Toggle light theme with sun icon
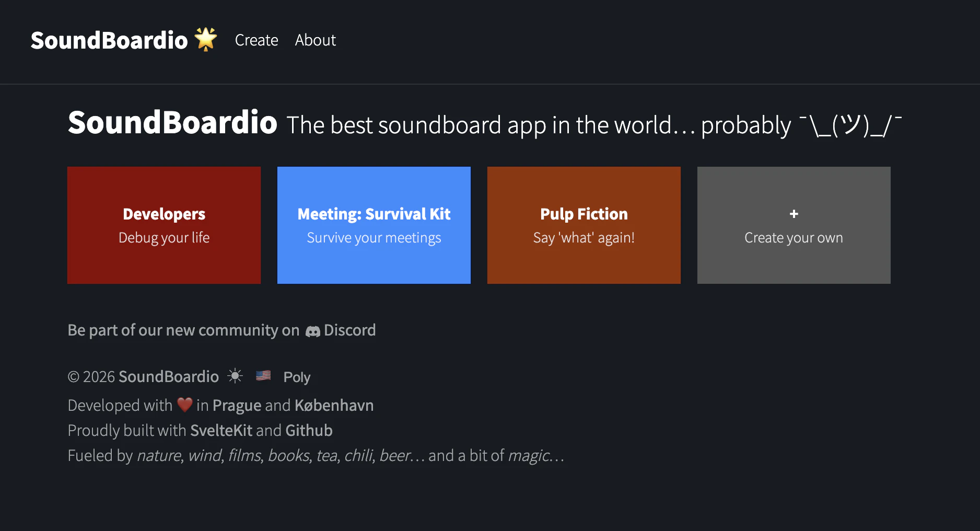The height and width of the screenshot is (531, 980). pyautogui.click(x=235, y=376)
